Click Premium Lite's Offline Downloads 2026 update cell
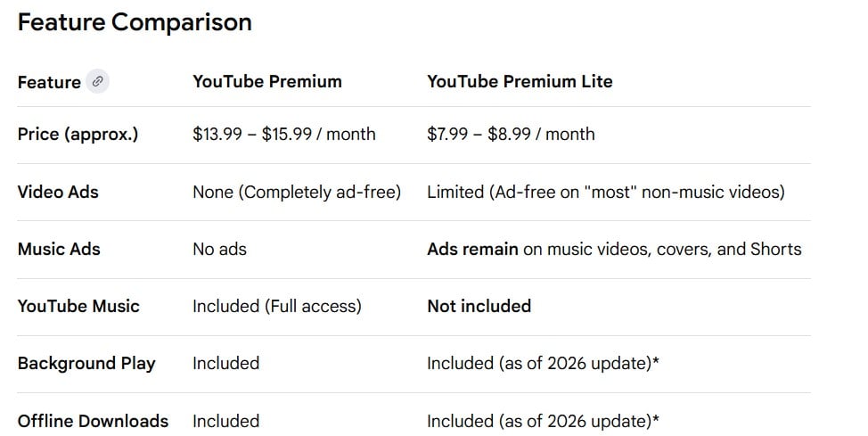The height and width of the screenshot is (436, 868). pyautogui.click(x=543, y=421)
